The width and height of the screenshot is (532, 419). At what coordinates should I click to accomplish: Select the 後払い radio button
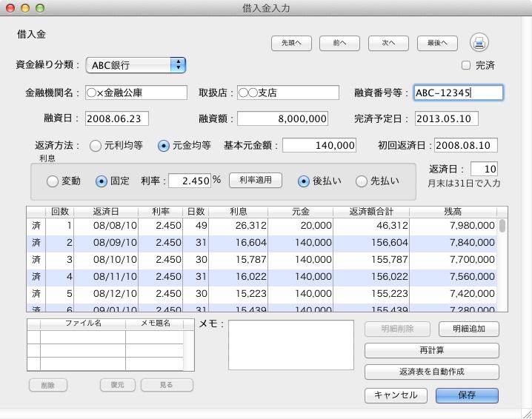point(304,181)
